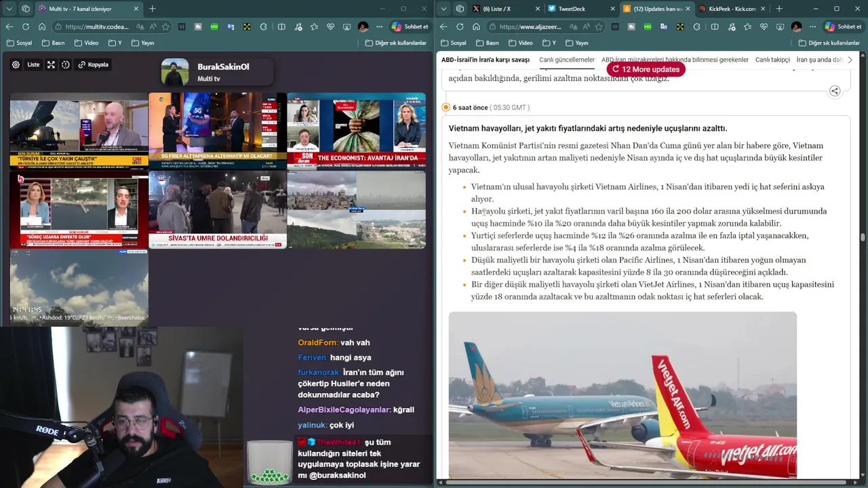The height and width of the screenshot is (488, 868).
Task: Go back in Multi tv window
Action: click(9, 26)
